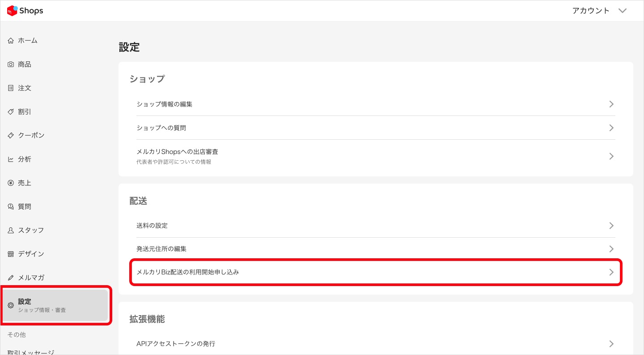
Task: Click the 注文 orders icon
Action: tap(10, 88)
